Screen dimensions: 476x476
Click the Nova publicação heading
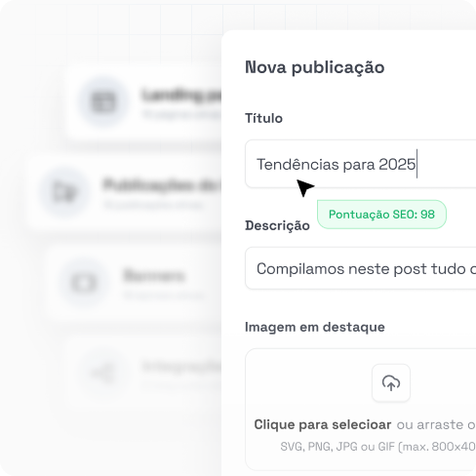[x=315, y=67]
